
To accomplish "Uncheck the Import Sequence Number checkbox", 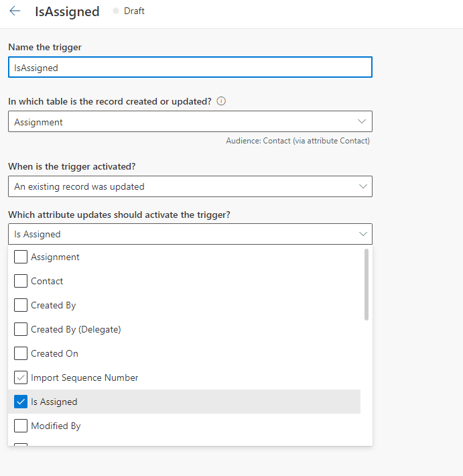I will click(21, 377).
